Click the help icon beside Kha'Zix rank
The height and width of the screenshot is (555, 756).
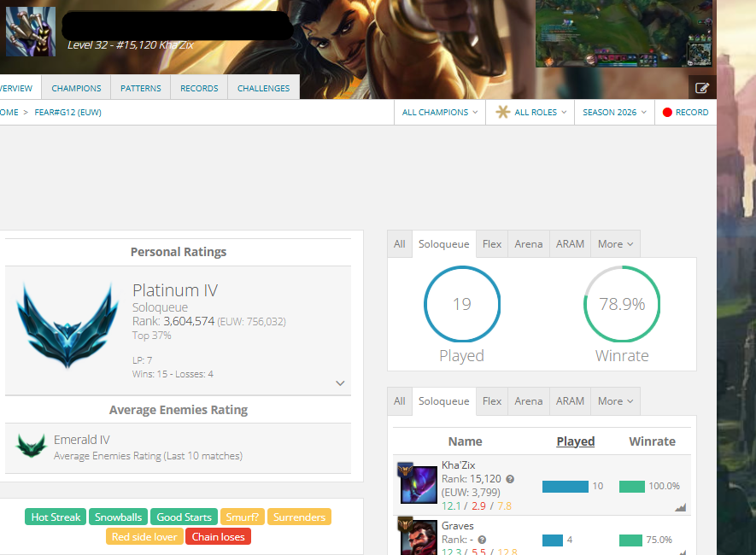click(x=510, y=479)
